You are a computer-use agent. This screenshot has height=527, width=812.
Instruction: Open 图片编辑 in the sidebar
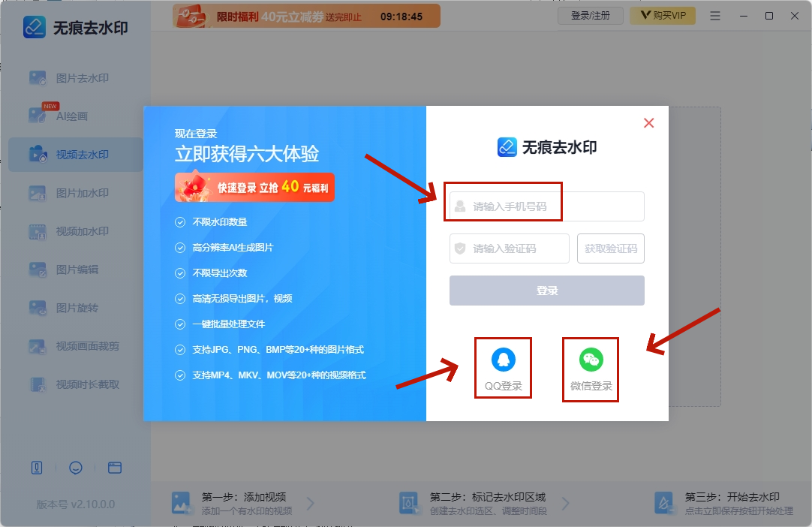pos(75,270)
